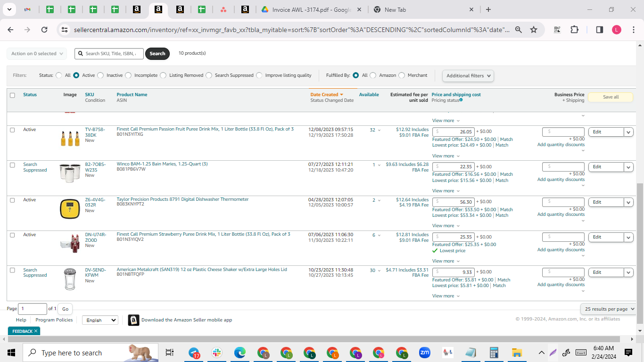Click the black Search button

157,54
